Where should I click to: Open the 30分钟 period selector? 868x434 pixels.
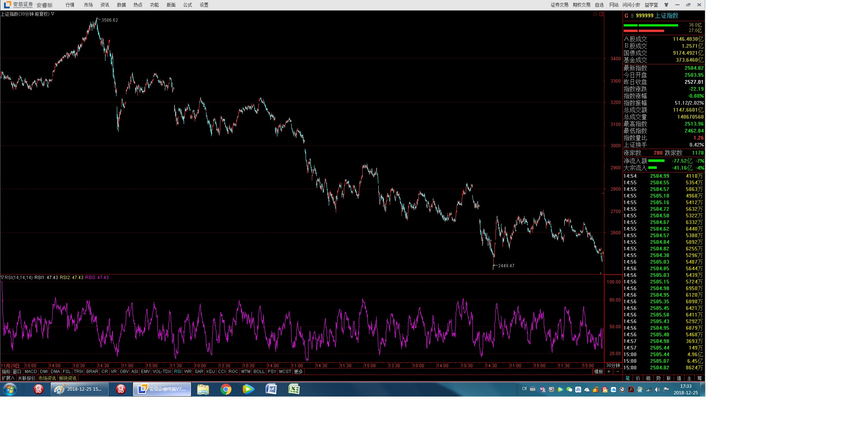click(x=613, y=365)
